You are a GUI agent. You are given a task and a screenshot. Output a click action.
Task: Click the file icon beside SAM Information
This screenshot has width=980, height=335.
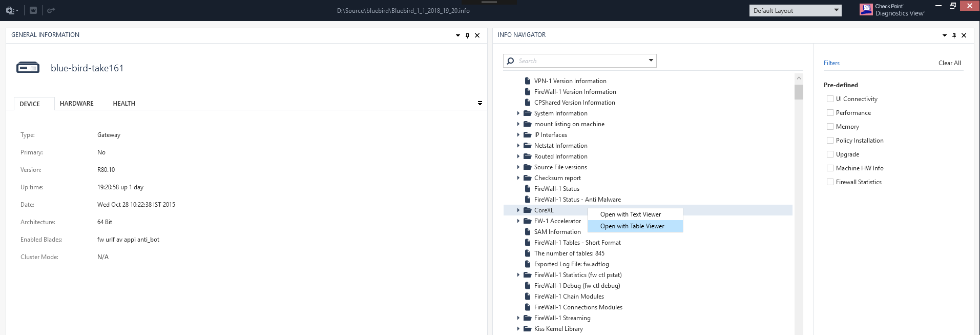[x=527, y=232]
